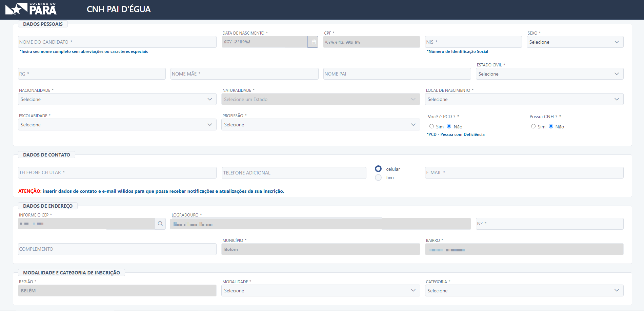Image resolution: width=644 pixels, height=311 pixels.
Task: Open the Sexo dropdown
Action: point(575,42)
